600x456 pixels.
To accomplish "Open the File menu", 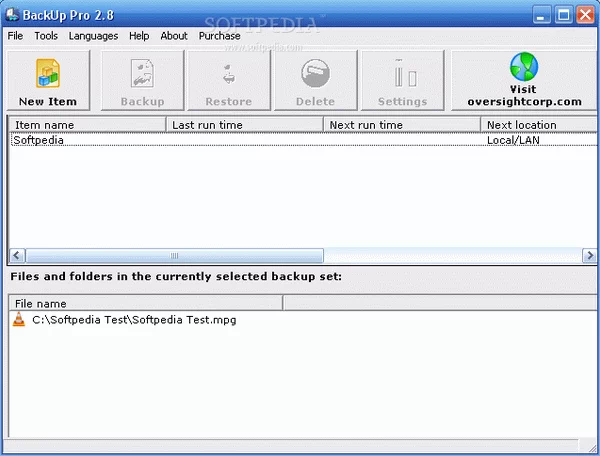I will pyautogui.click(x=15, y=36).
